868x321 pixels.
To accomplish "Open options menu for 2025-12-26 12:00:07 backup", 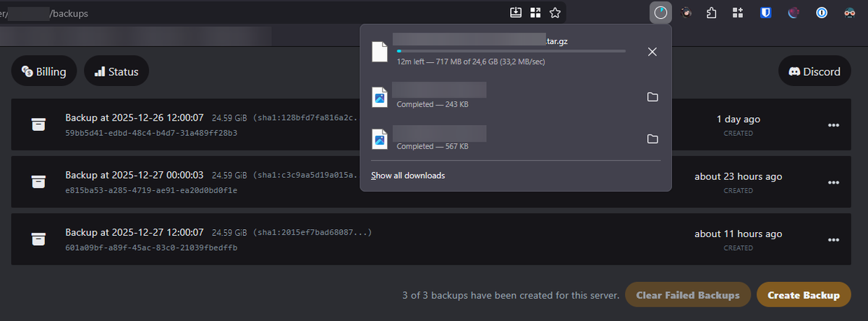I will point(834,124).
